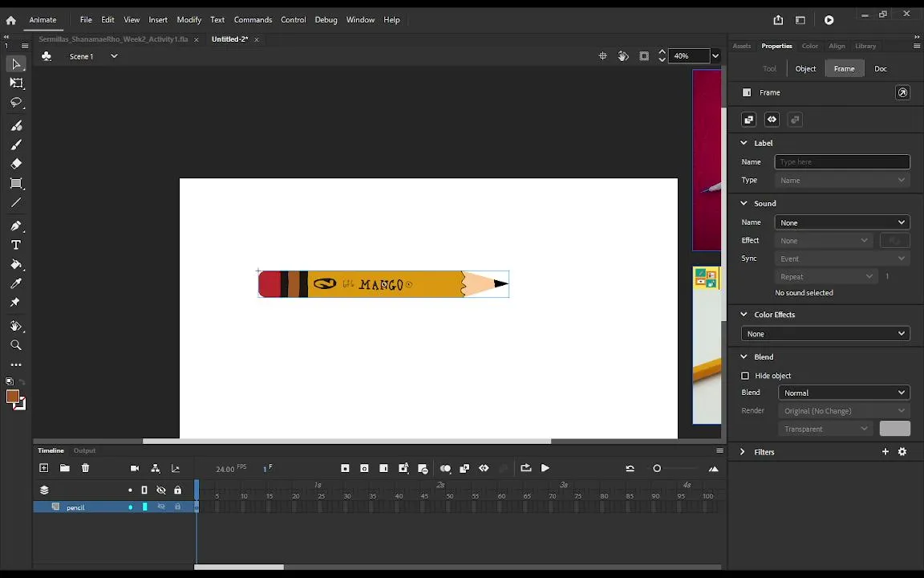Click the Add Camera icon in timeline
This screenshot has width=924, height=578.
pyautogui.click(x=135, y=468)
